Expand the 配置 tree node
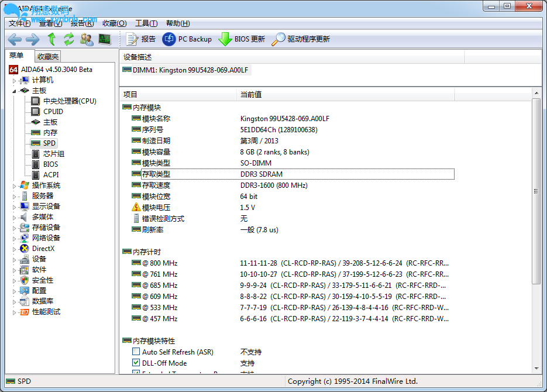The image size is (547, 392). click(x=14, y=291)
